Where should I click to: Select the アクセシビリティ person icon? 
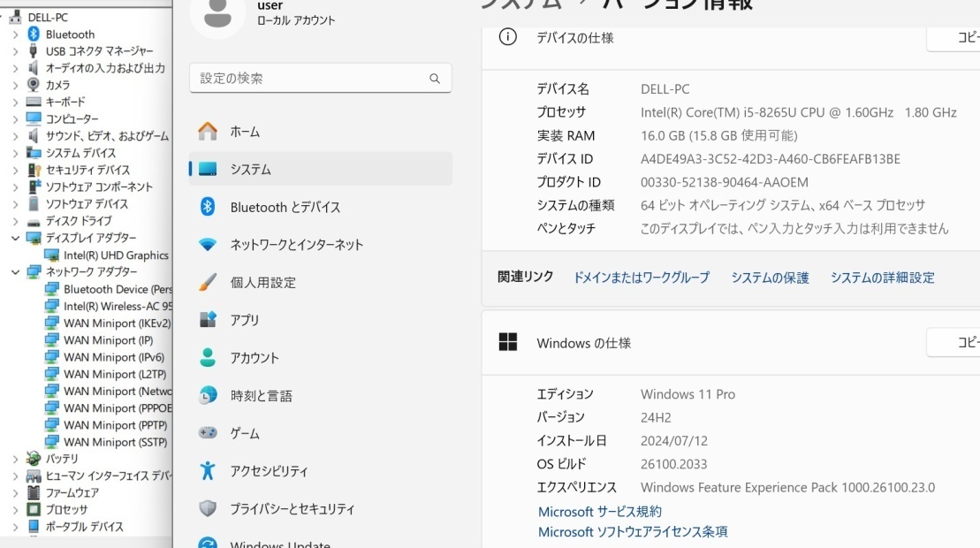[x=208, y=470]
